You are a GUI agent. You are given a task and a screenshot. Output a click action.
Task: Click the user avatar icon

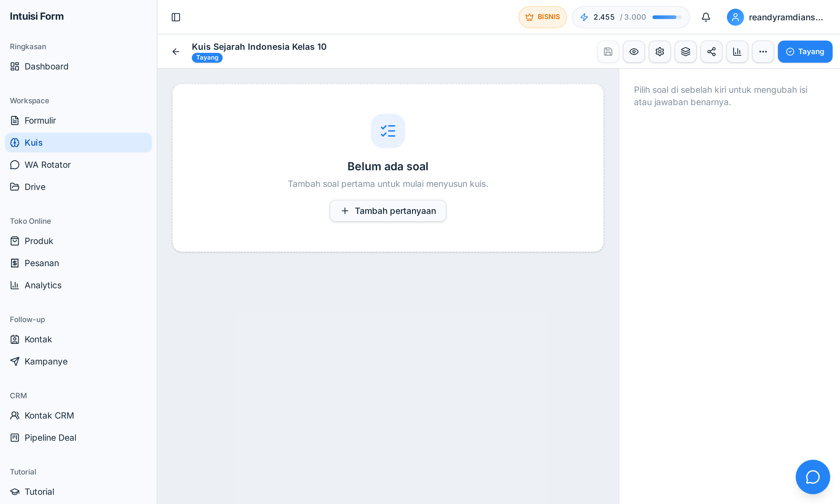point(735,17)
